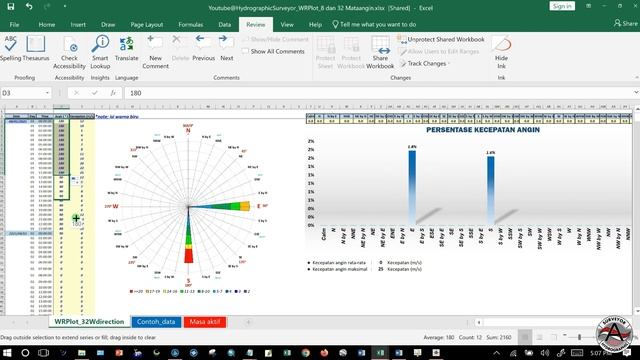
Task: Select Normal view in status bar
Action: [x=525, y=337]
